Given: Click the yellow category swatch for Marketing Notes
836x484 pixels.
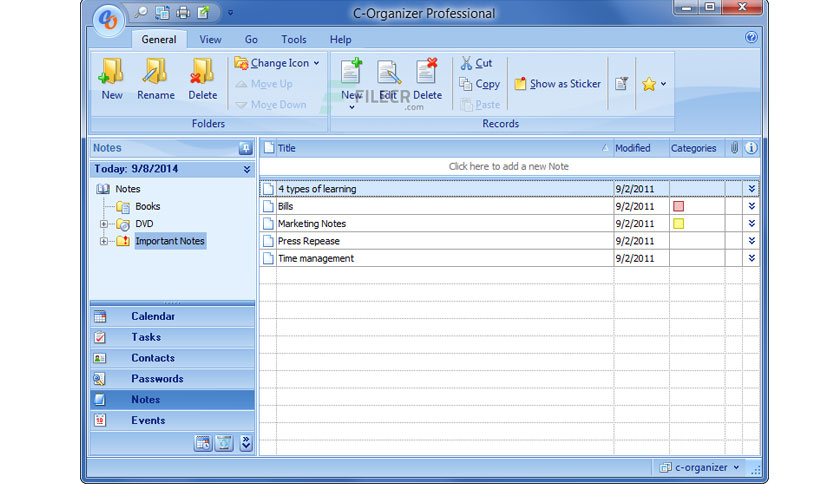Looking at the screenshot, I should 679,224.
